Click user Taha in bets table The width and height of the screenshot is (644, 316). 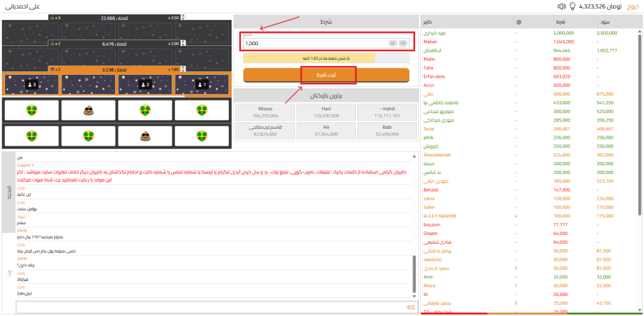point(428,68)
